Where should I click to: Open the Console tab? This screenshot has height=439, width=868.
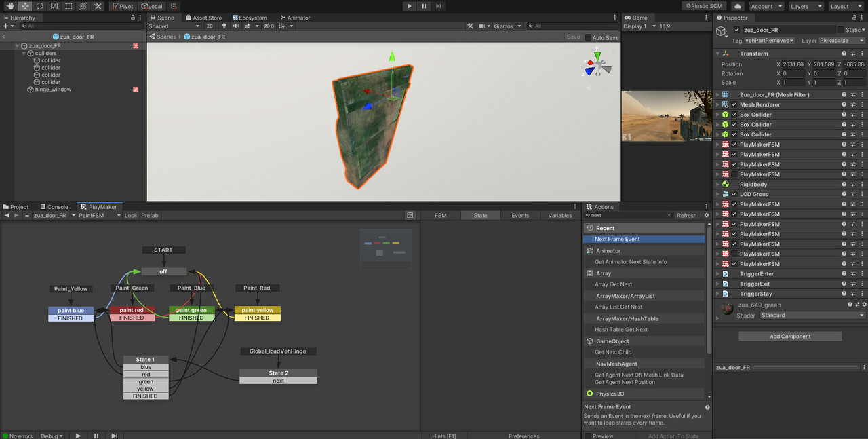pos(54,207)
